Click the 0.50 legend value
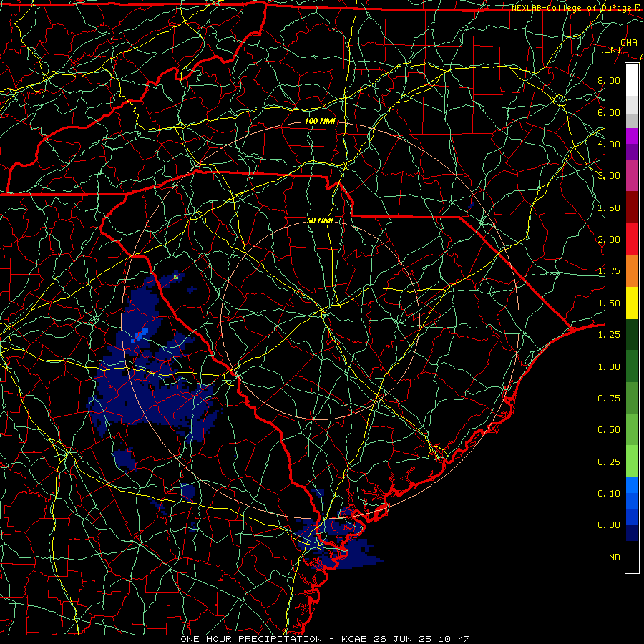The width and height of the screenshot is (644, 644). (x=609, y=430)
